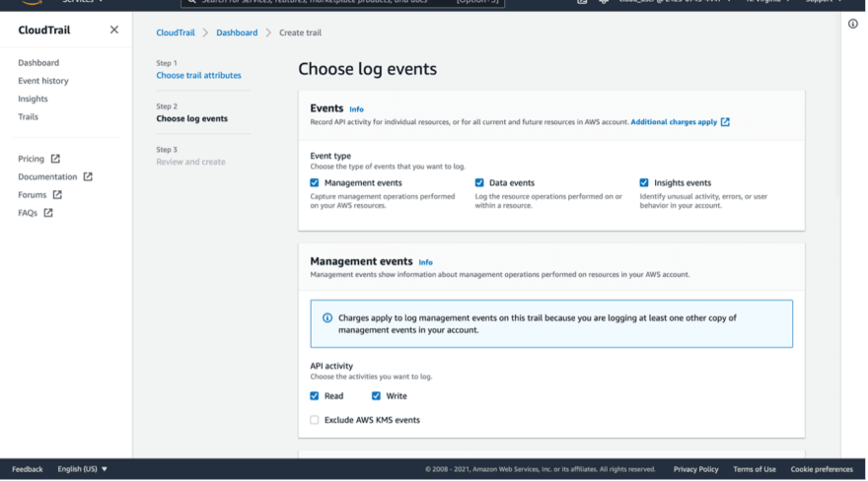Enable Exclude AWS KMS events checkbox
This screenshot has width=868, height=481.
(x=315, y=420)
